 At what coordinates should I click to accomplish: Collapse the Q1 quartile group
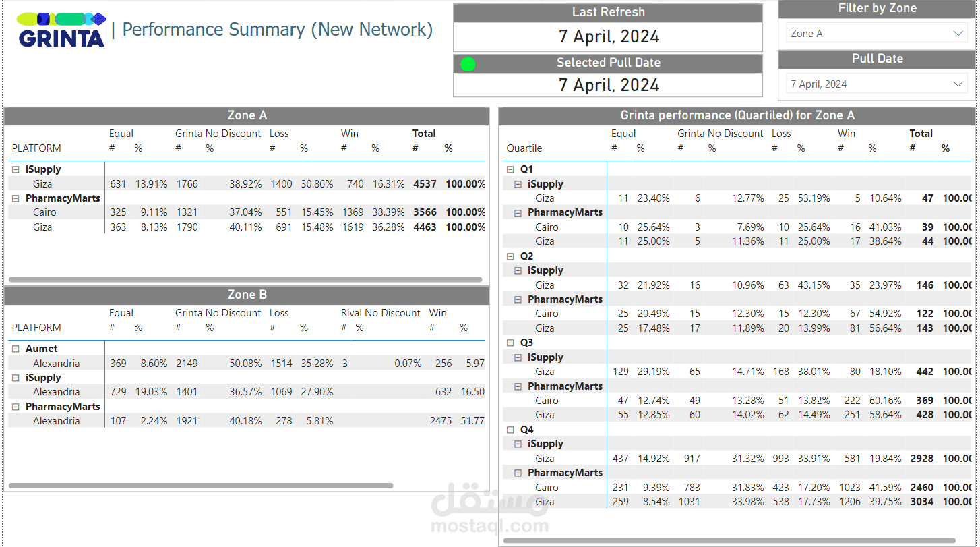(x=510, y=170)
